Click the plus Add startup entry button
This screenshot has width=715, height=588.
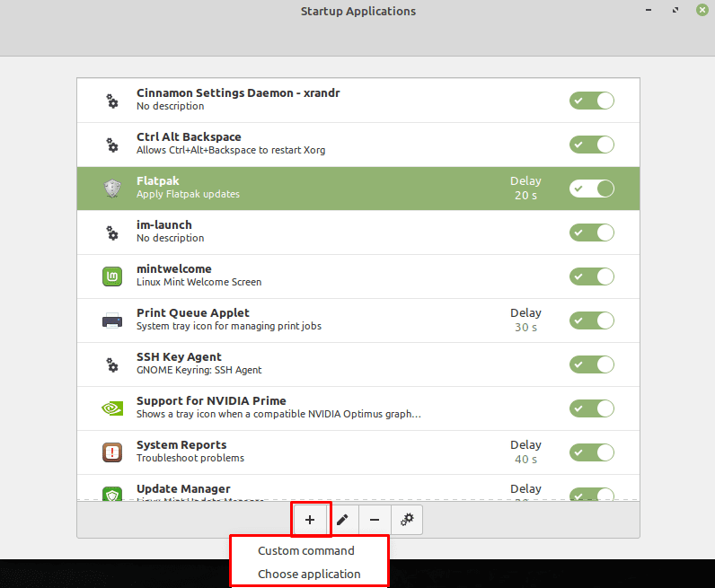pos(310,520)
